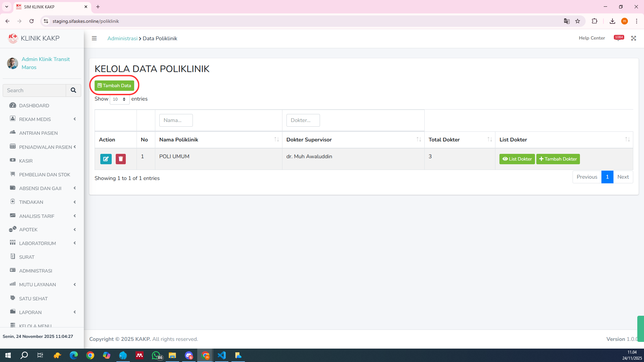The width and height of the screenshot is (644, 362).
Task: Open the notification badge showing 1084
Action: [619, 38]
